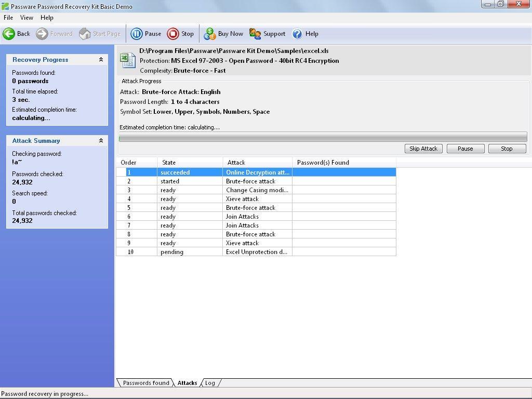Image resolution: width=532 pixels, height=399 pixels.
Task: Select Excel Unprotection row 10
Action: (256, 252)
